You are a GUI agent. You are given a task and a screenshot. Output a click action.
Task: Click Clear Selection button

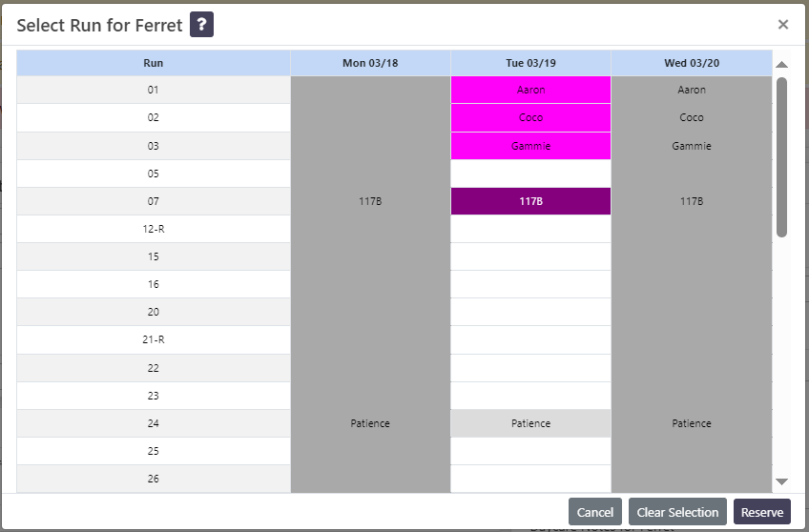[677, 512]
